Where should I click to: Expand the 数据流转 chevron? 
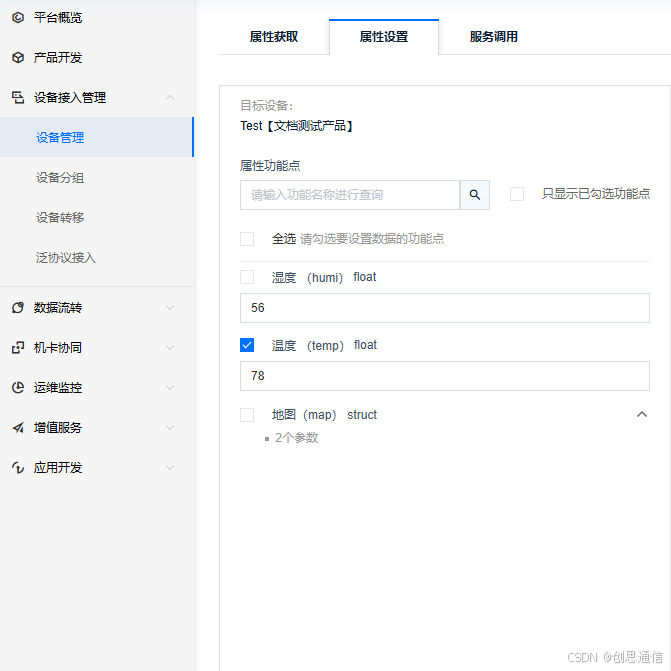[x=170, y=308]
